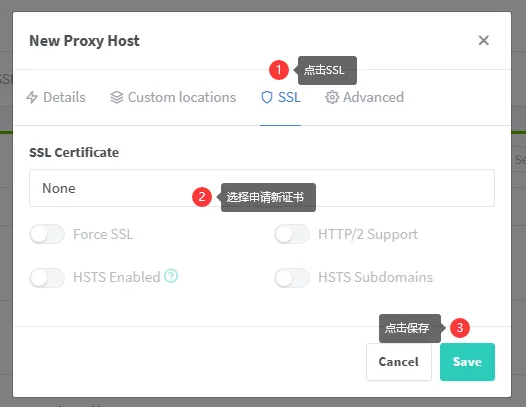Open the SSL Certificate dropdown showing None
The width and height of the screenshot is (526, 407).
coord(262,188)
